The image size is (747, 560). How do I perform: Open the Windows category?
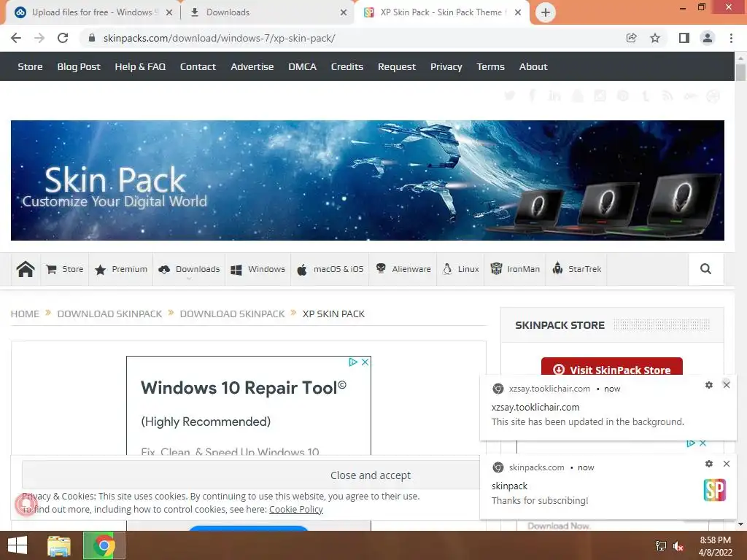pos(258,269)
